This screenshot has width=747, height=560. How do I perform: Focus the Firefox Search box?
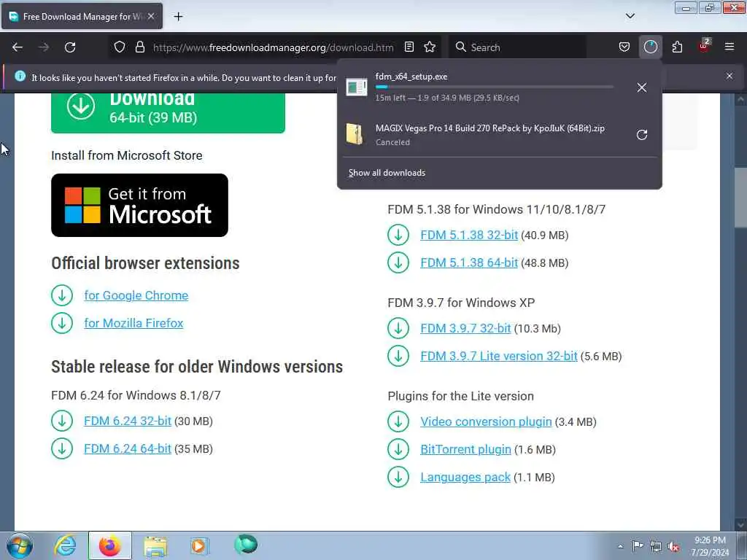pyautogui.click(x=517, y=47)
